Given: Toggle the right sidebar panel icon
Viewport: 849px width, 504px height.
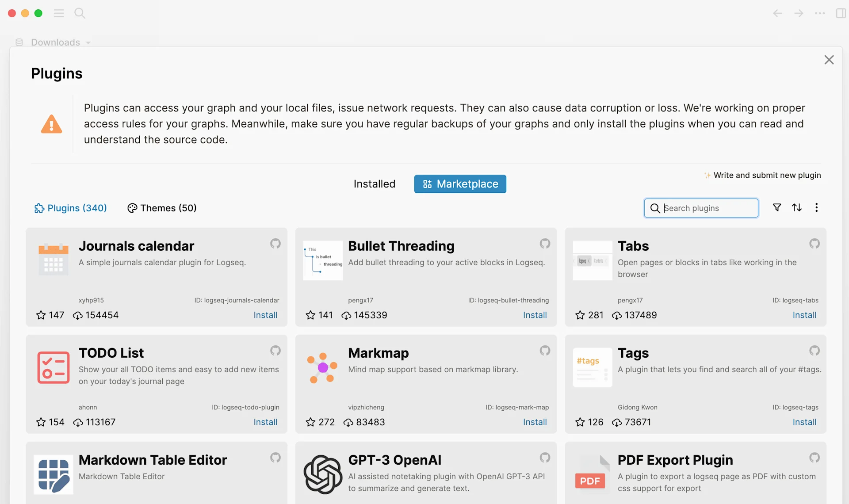Looking at the screenshot, I should tap(841, 13).
